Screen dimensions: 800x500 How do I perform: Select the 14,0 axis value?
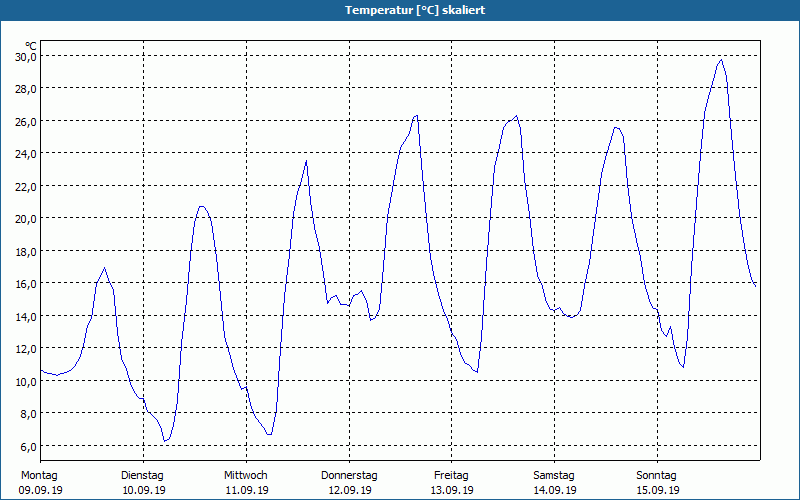tap(26, 316)
